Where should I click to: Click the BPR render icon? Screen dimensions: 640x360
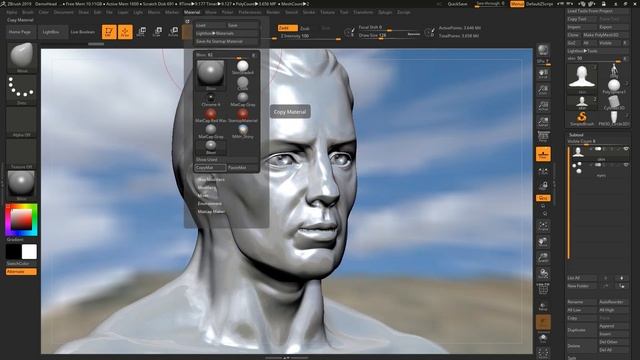click(543, 50)
